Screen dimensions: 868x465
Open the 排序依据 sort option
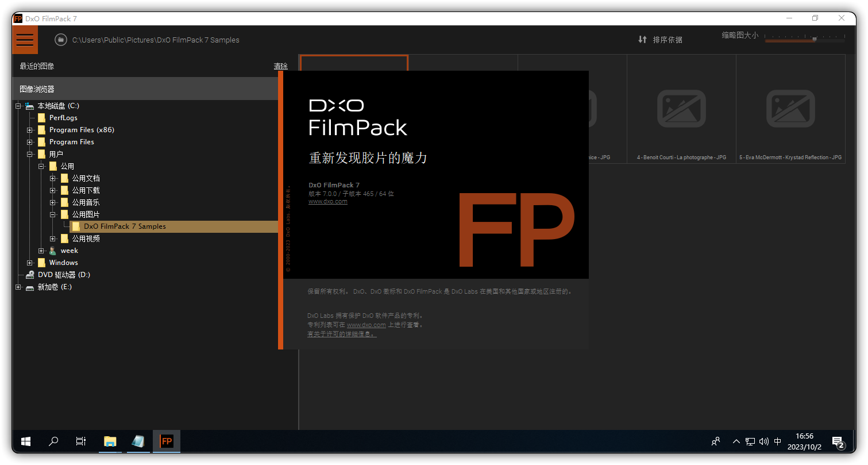(668, 40)
